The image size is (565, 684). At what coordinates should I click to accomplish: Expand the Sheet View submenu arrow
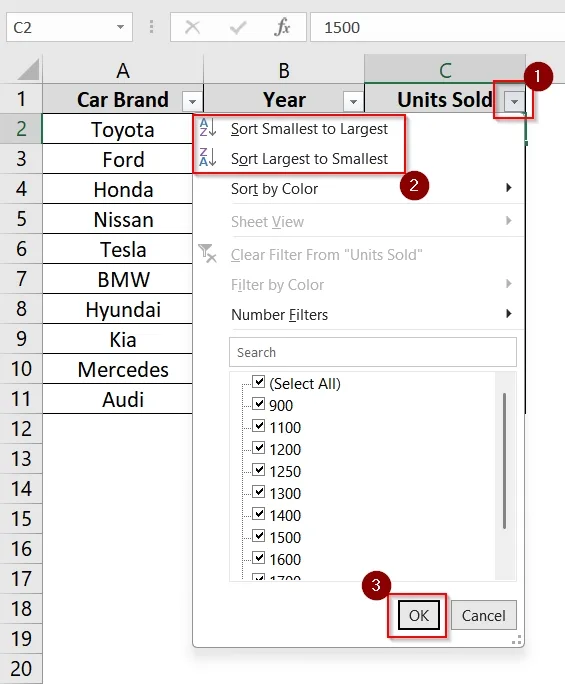point(509,220)
